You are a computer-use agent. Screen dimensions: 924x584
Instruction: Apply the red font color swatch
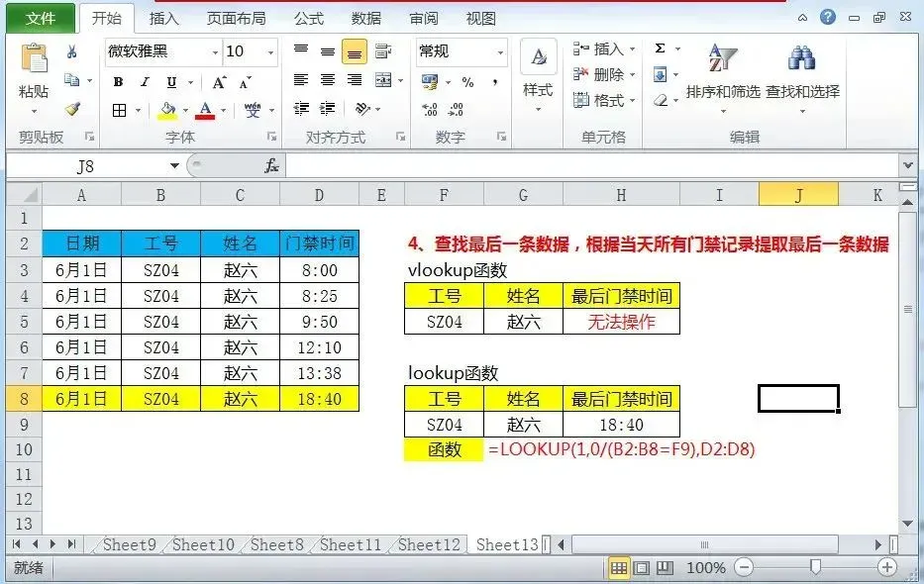[x=205, y=110]
